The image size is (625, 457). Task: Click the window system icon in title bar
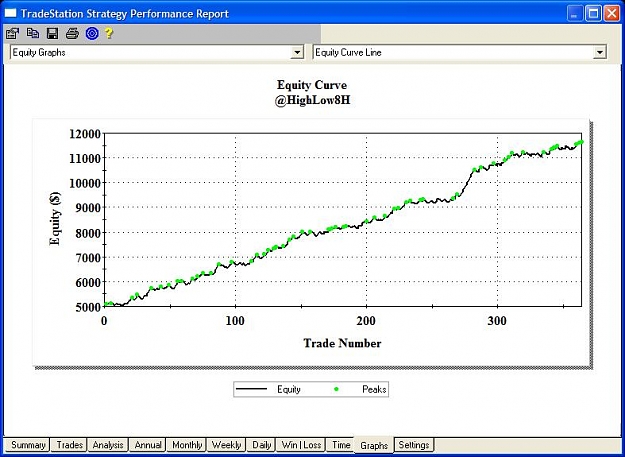point(10,13)
